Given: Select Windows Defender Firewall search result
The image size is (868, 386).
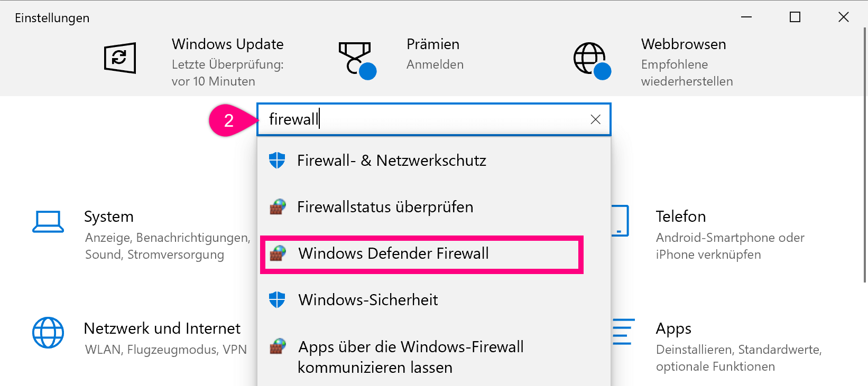Looking at the screenshot, I should tap(393, 254).
